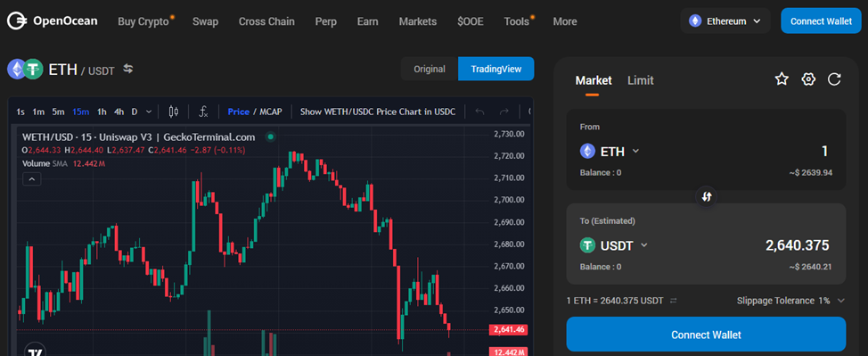Open swap settings gear icon
The height and width of the screenshot is (356, 868).
808,79
